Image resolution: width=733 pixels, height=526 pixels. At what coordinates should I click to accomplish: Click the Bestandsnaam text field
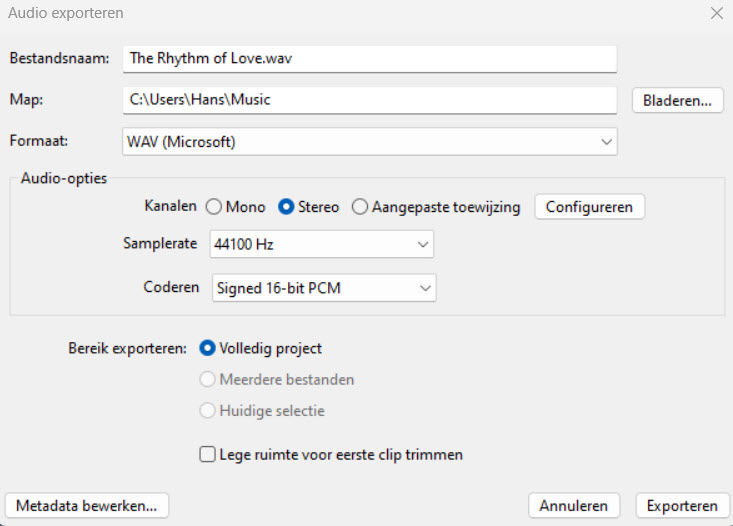click(369, 58)
